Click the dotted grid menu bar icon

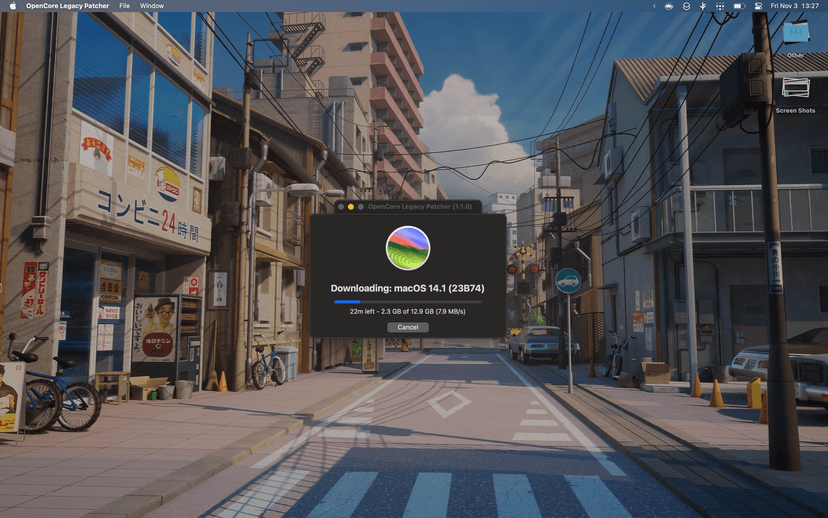tap(720, 6)
